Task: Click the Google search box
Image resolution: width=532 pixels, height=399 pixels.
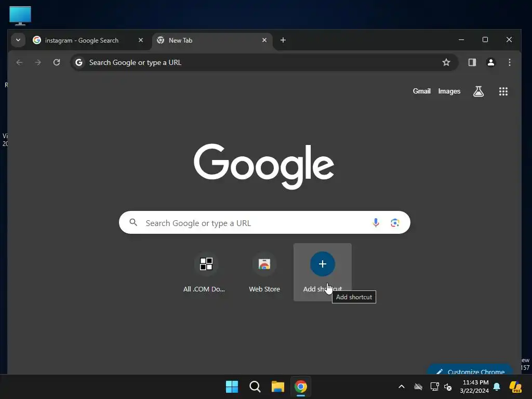Action: click(264, 222)
